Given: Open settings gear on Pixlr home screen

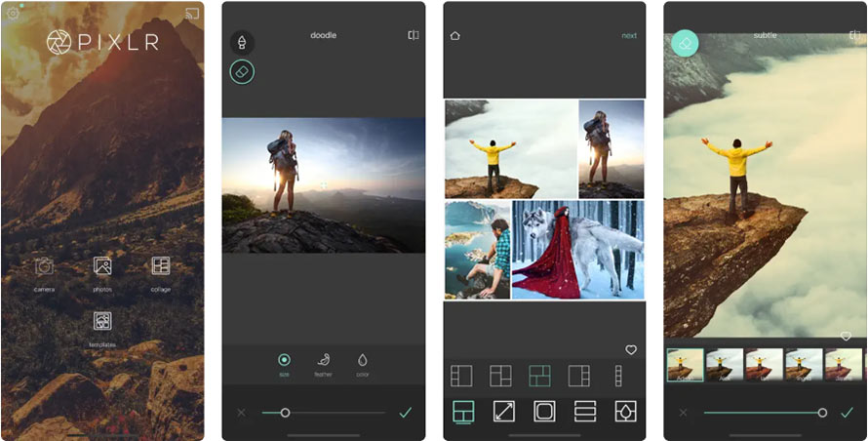Looking at the screenshot, I should pos(13,14).
